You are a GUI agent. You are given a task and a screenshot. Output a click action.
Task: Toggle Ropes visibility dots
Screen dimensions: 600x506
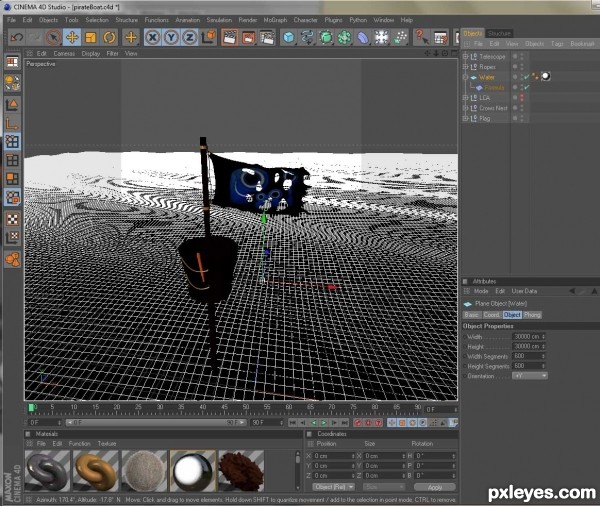click(x=522, y=67)
